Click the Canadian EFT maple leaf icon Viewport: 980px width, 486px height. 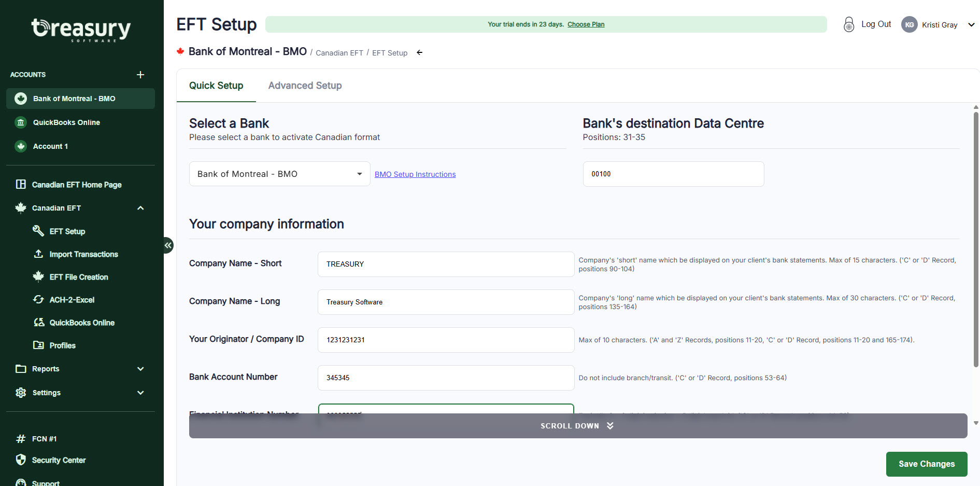(21, 208)
